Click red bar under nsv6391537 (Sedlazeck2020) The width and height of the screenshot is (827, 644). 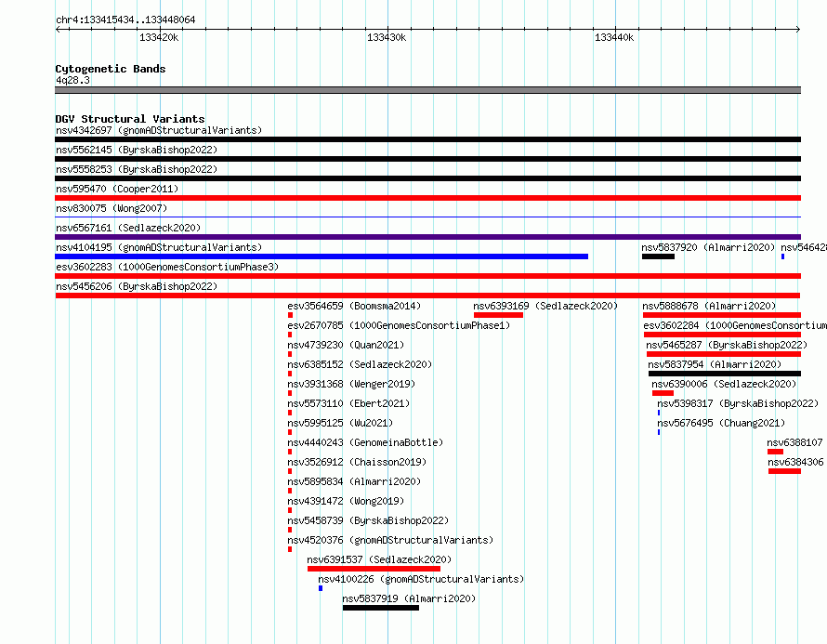(x=374, y=569)
